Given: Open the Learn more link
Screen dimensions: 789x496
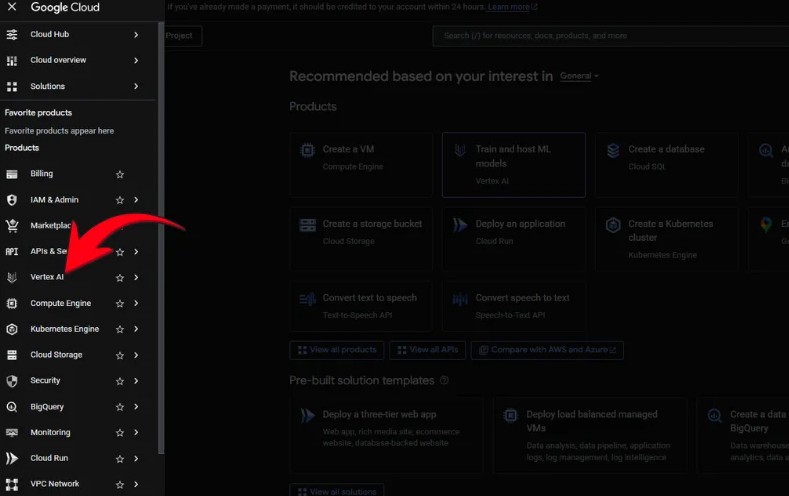Looking at the screenshot, I should tap(512, 7).
